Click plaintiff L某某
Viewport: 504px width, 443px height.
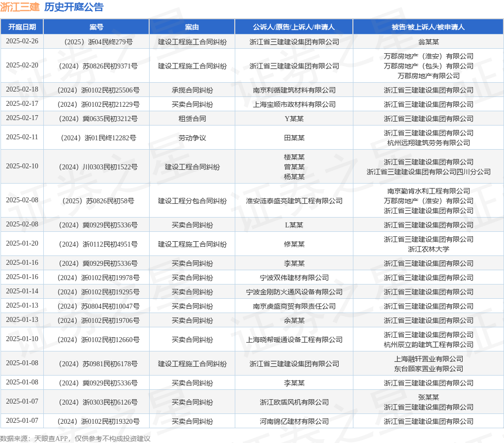294,225
